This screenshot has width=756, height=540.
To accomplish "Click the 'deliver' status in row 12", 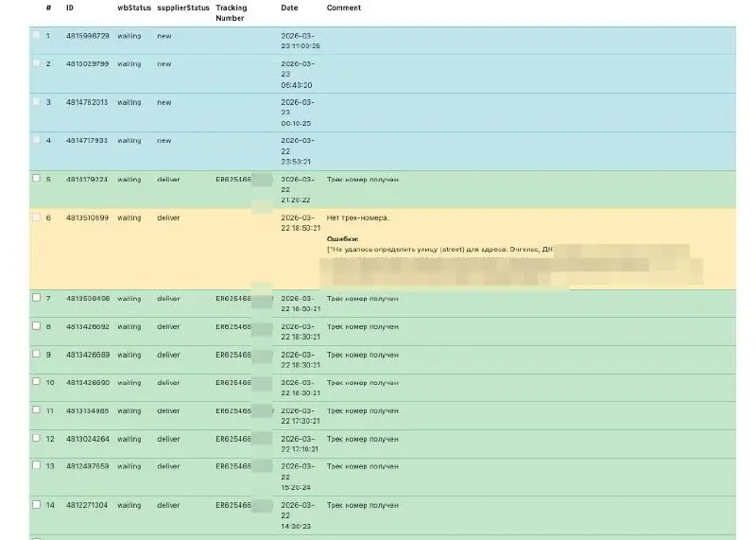I will coord(168,439).
